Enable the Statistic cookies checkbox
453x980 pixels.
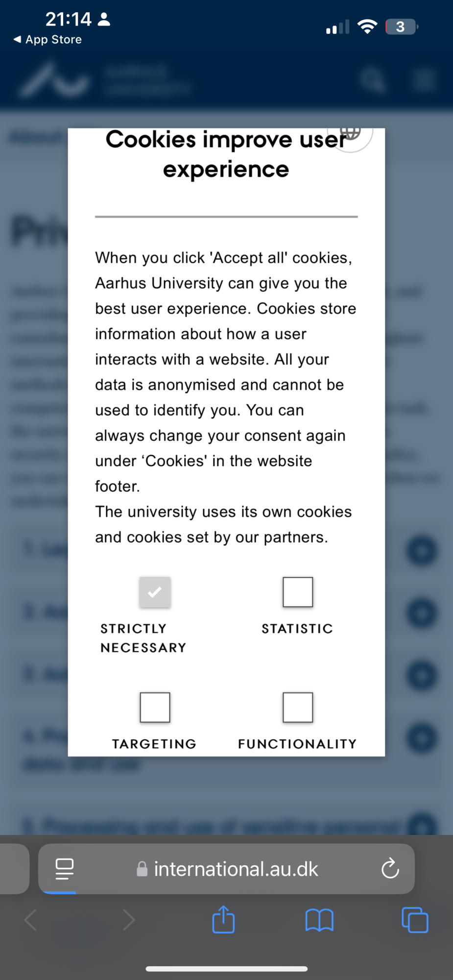[x=298, y=592]
